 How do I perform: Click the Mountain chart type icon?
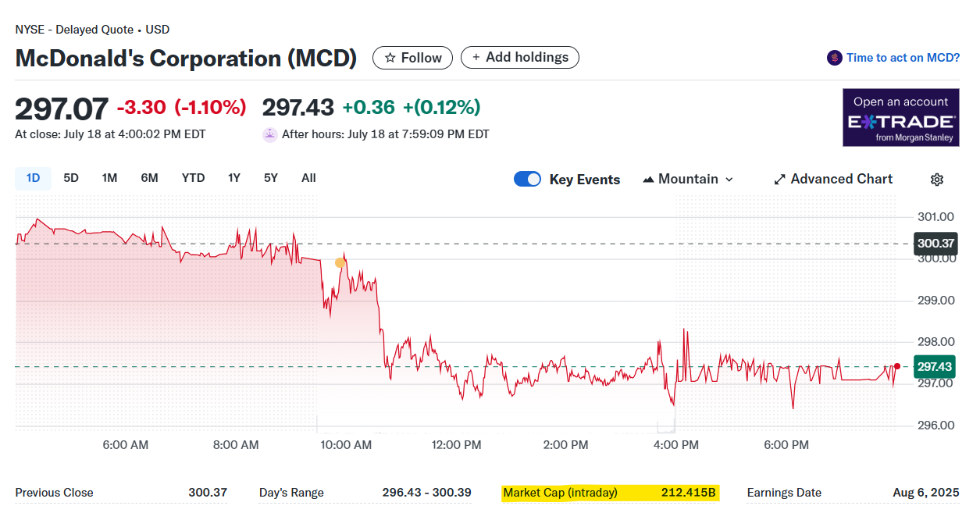pos(648,180)
